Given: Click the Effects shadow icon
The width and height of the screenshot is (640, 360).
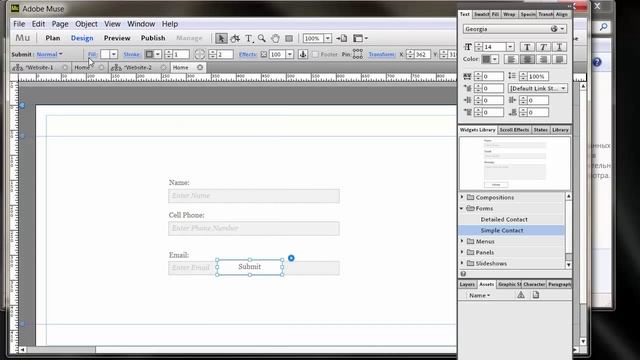Looking at the screenshot, I should 264,54.
